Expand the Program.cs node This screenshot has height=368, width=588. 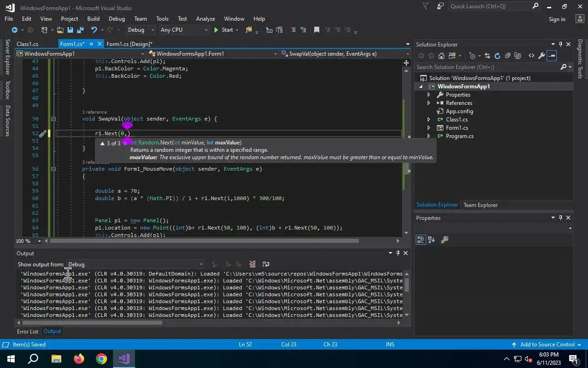click(429, 136)
